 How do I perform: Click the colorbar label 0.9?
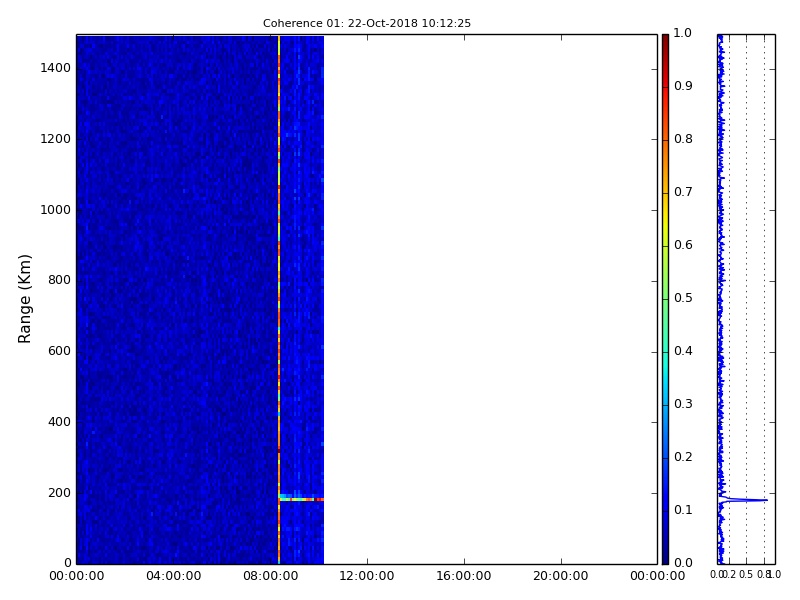tap(683, 86)
